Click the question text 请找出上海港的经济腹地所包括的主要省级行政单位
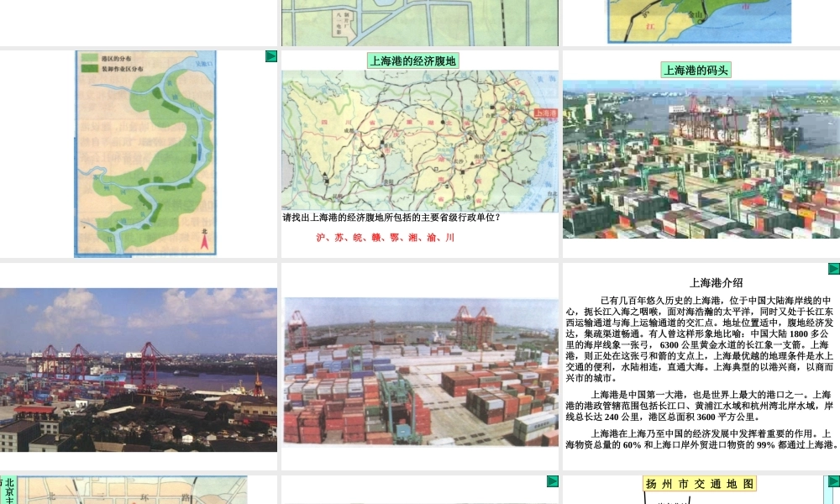The image size is (840, 504). pyautogui.click(x=391, y=218)
